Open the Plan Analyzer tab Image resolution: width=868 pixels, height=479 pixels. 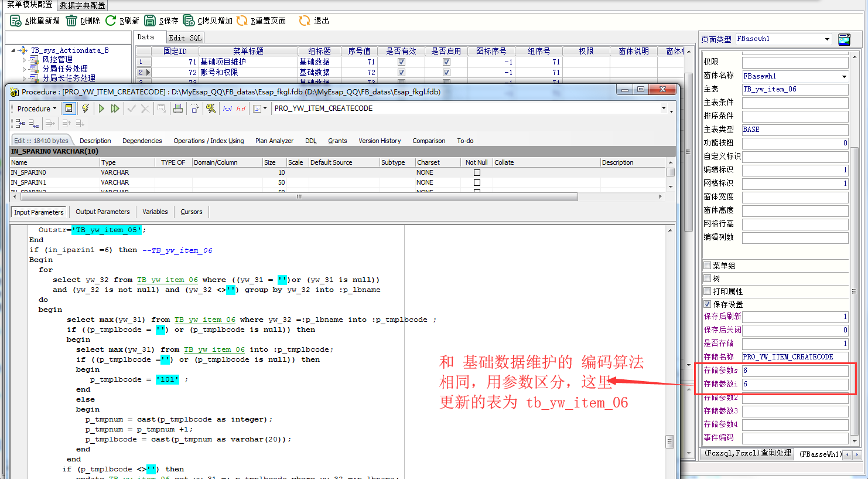click(x=275, y=141)
